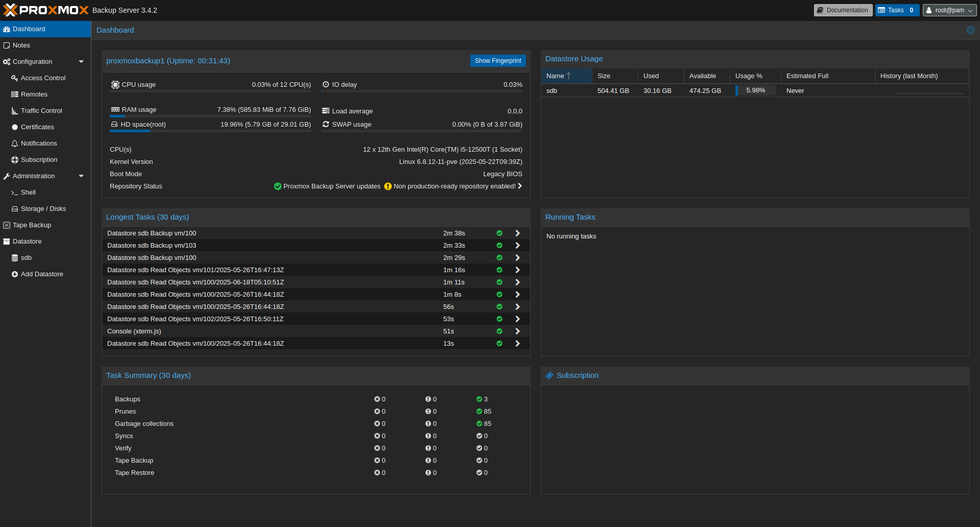Viewport: 980px width, 527px height.
Task: Open Subscription in the sidebar
Action: click(45, 160)
